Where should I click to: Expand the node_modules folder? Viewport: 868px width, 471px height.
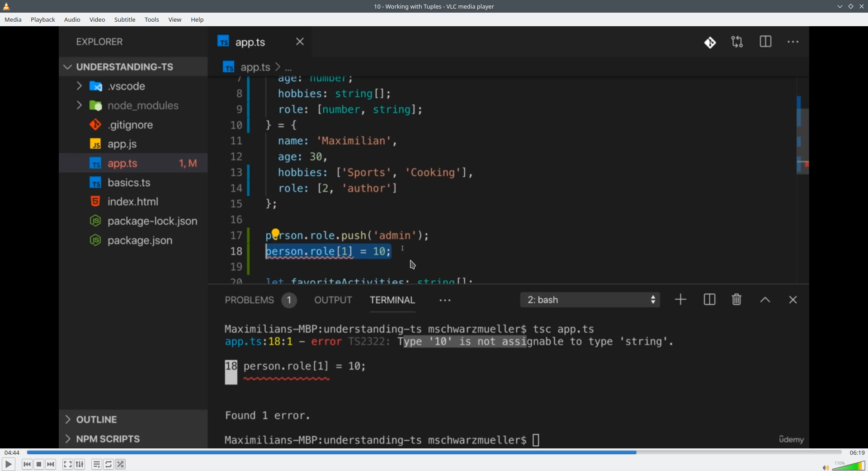[79, 105]
